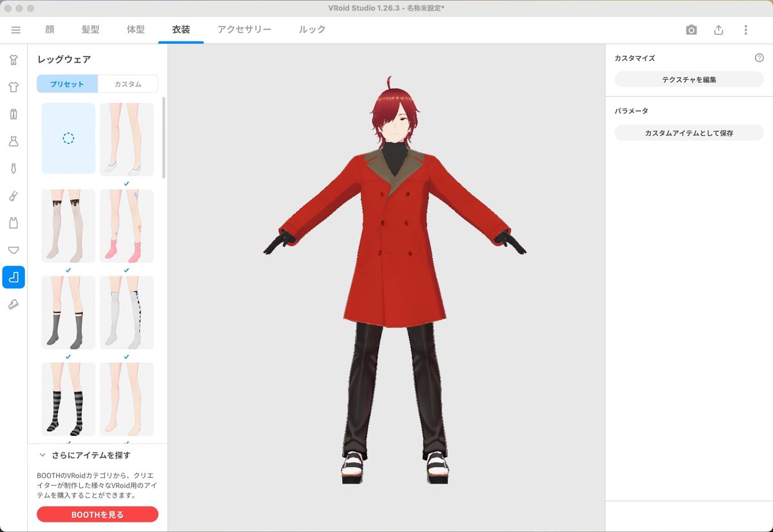Open the three-dot overflow menu
Screen dimensions: 773x532
pos(745,29)
